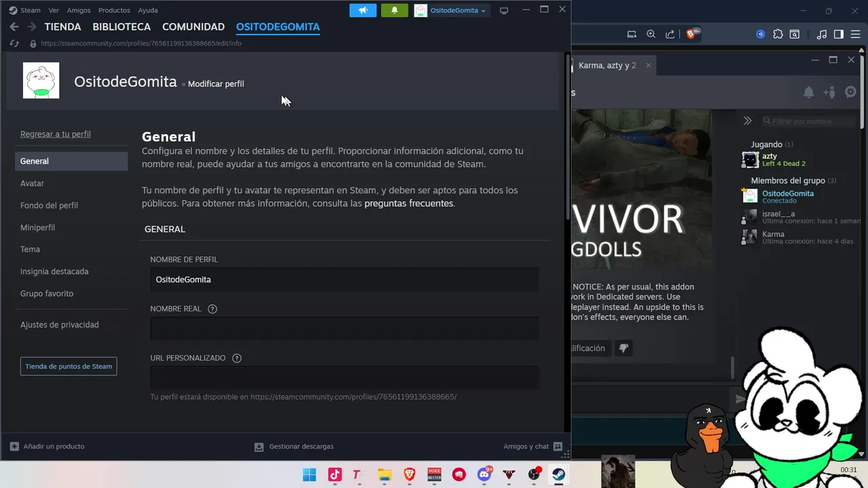Open browser music note playlist icon

[x=822, y=35]
